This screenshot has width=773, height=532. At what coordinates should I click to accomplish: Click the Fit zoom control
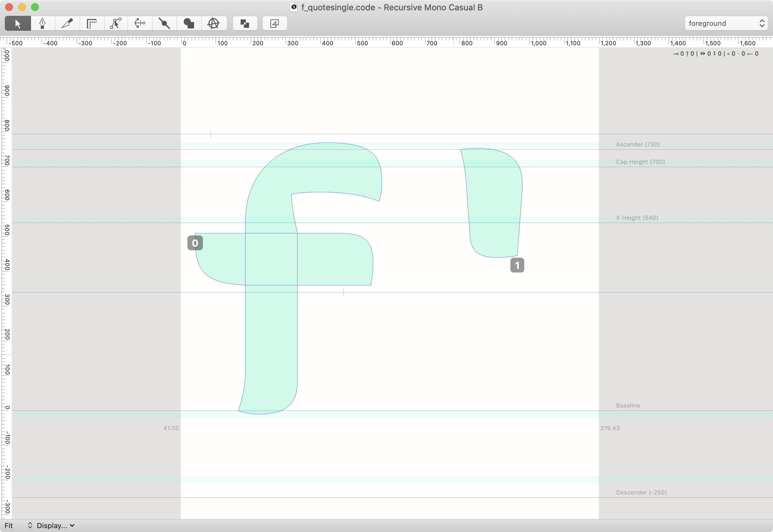click(9, 525)
